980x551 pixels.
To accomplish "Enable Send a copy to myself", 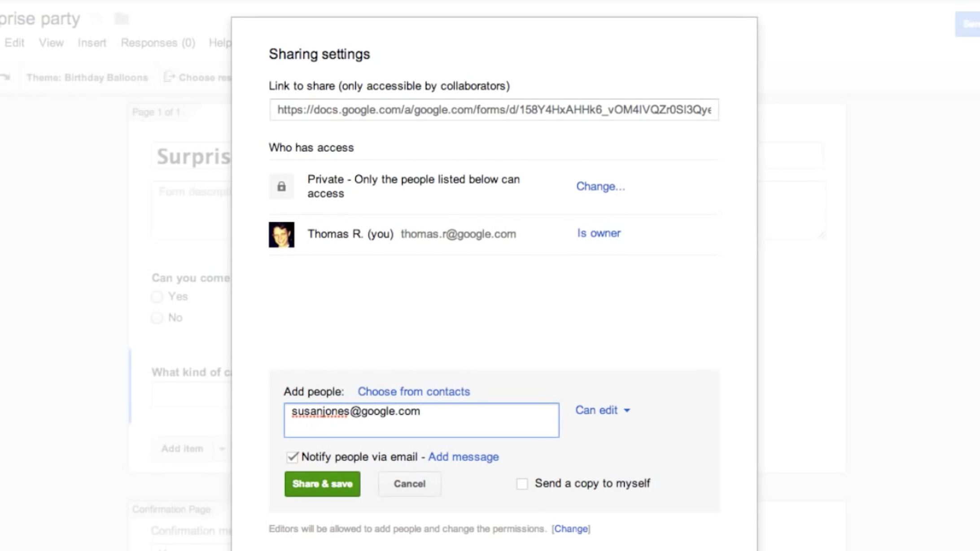I will click(522, 484).
